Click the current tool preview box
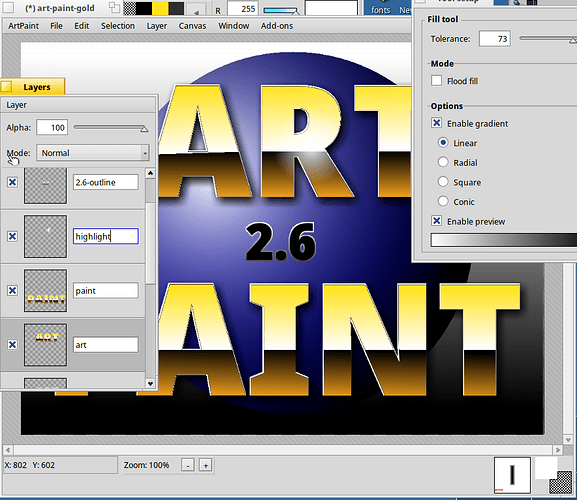 tap(512, 475)
